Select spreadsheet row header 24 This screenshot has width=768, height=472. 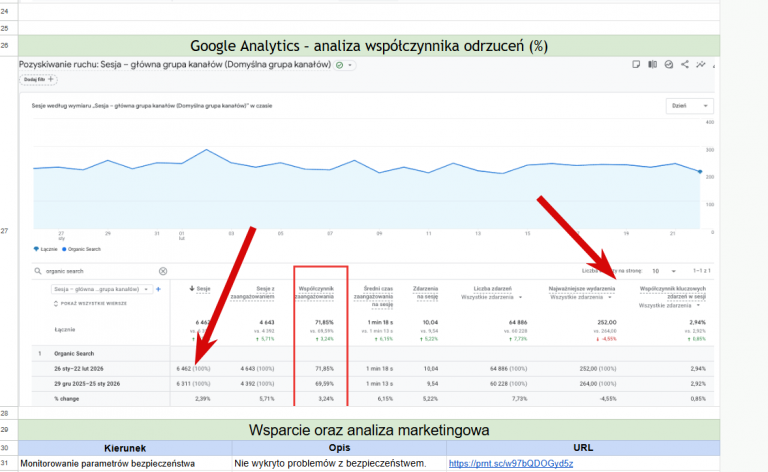point(9,12)
